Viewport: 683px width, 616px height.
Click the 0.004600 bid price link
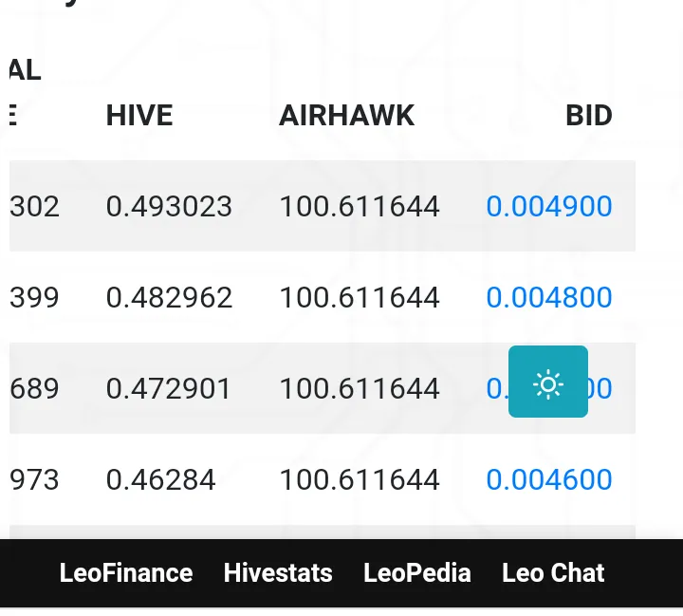pyautogui.click(x=549, y=479)
